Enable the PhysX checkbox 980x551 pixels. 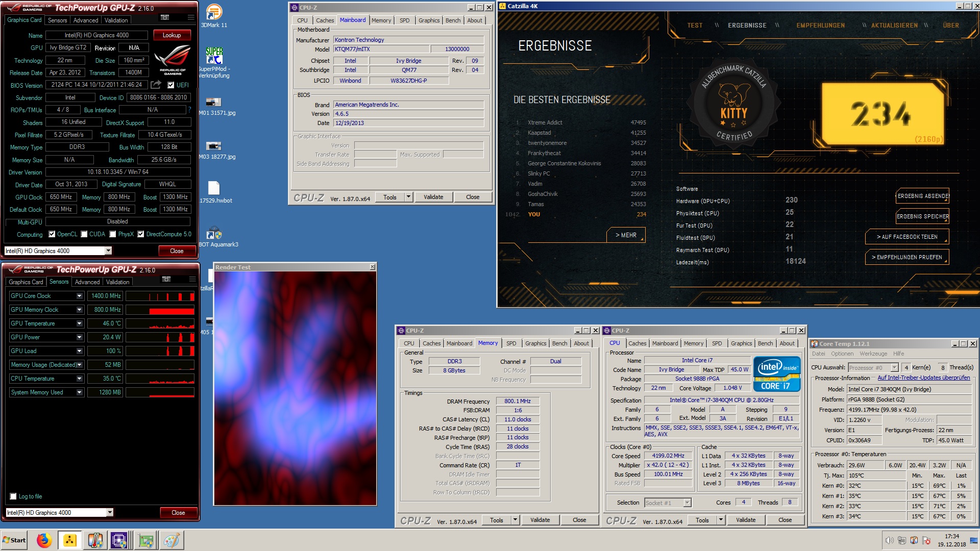[x=112, y=234]
